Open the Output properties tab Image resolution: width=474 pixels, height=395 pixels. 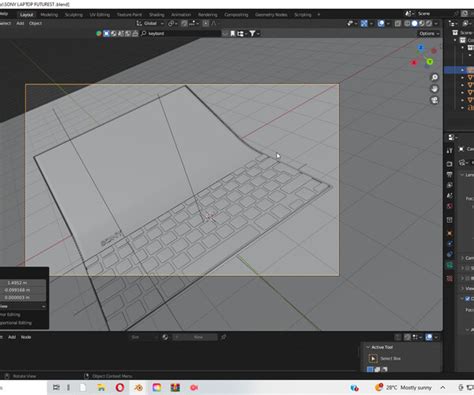point(450,174)
